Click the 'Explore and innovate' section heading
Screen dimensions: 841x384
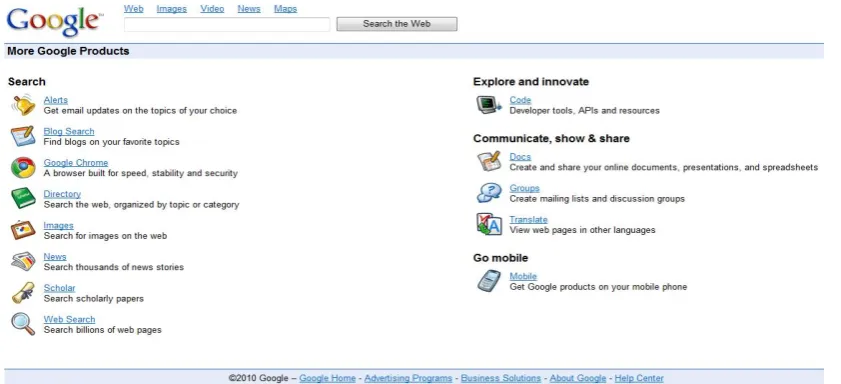click(x=531, y=82)
